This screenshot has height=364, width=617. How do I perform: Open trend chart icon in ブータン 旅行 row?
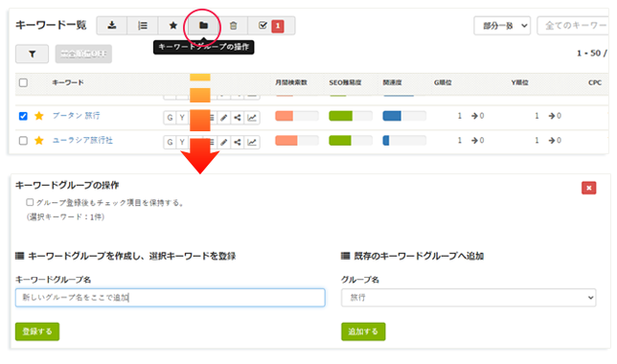(252, 117)
